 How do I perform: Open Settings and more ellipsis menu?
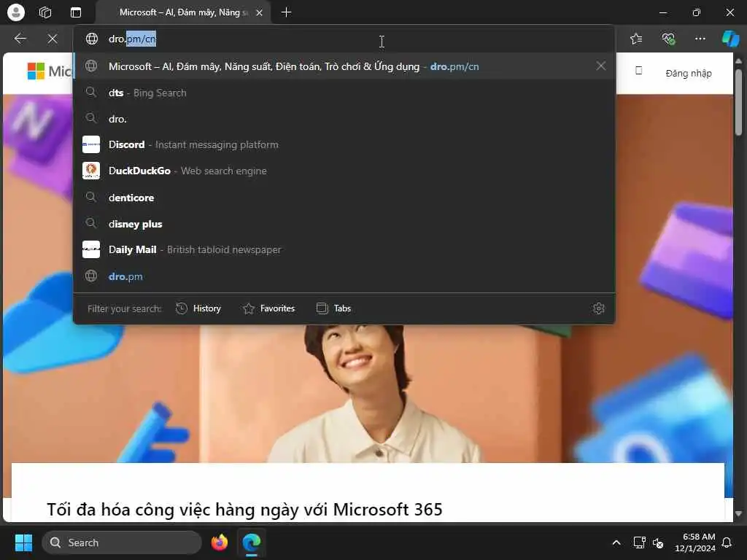click(700, 39)
